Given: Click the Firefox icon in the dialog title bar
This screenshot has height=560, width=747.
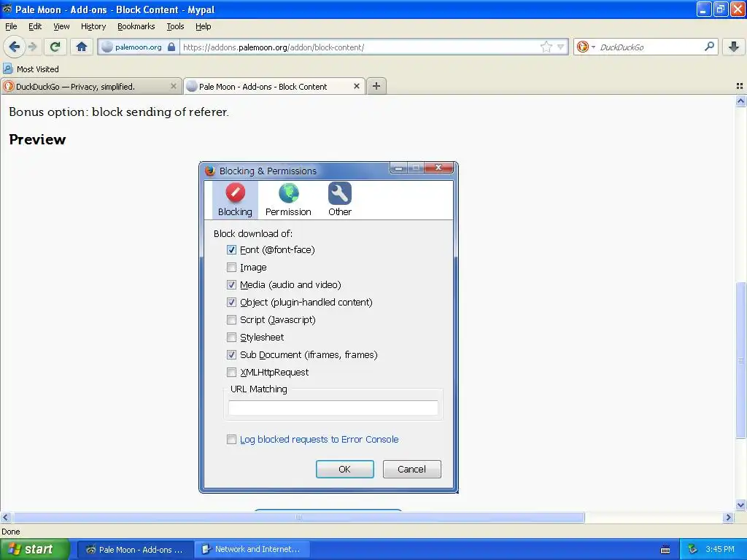Looking at the screenshot, I should coord(209,171).
